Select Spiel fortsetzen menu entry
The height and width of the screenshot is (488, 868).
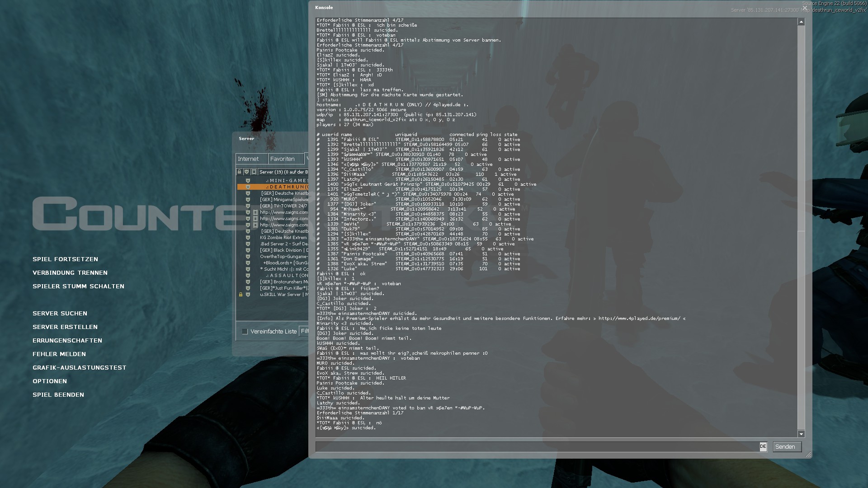click(65, 259)
